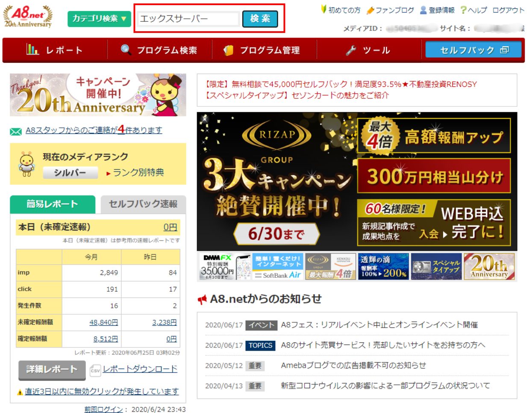Screen dimensions: 532x413
Task: Click ログアウト to log out
Action: (508, 10)
